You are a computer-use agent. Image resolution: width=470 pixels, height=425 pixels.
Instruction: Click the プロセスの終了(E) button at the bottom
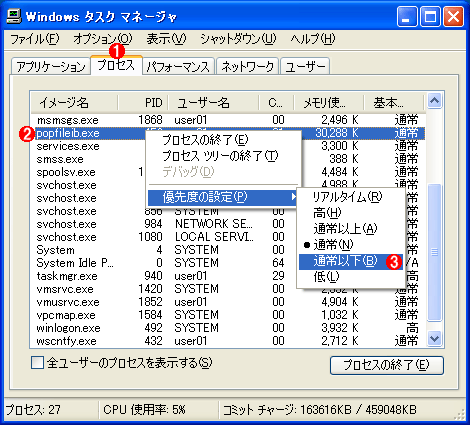click(x=387, y=365)
